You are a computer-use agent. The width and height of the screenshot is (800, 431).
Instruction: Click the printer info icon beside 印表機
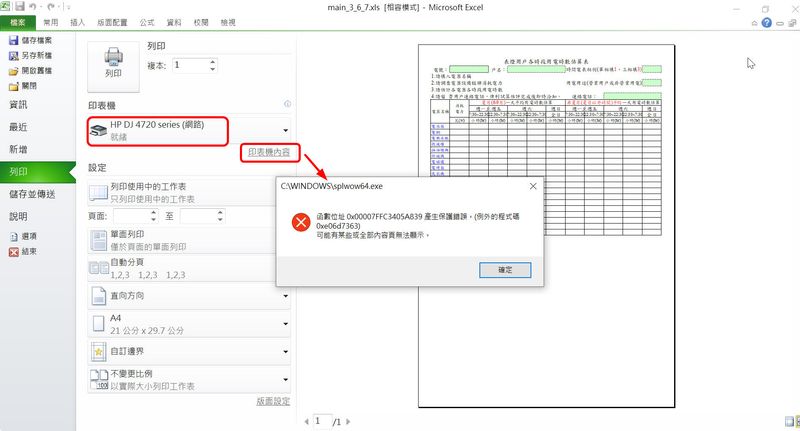[287, 104]
